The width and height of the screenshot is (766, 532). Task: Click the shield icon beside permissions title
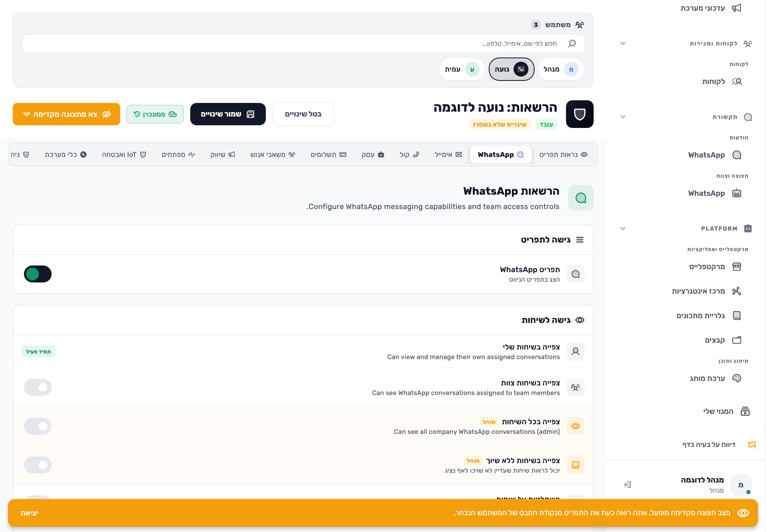pos(580,114)
